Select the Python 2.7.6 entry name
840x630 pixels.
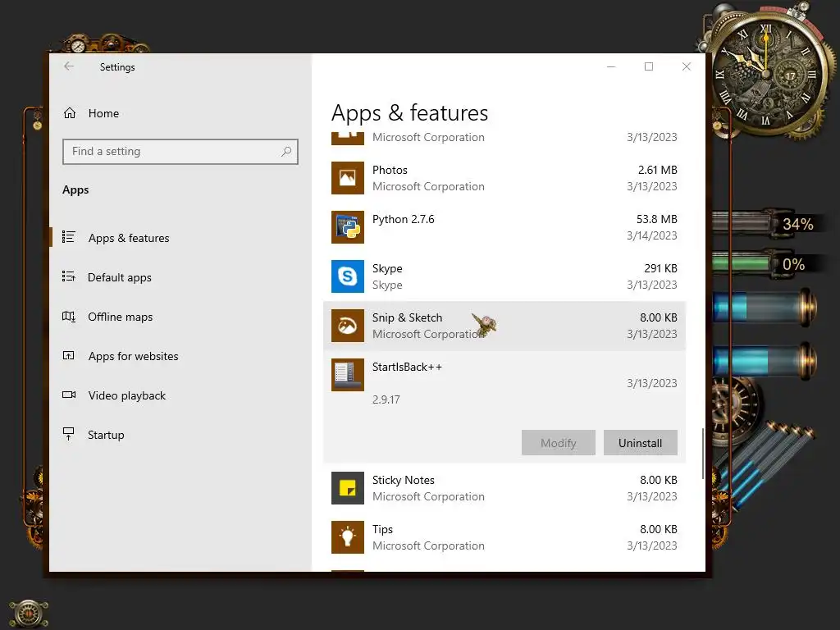(x=404, y=219)
